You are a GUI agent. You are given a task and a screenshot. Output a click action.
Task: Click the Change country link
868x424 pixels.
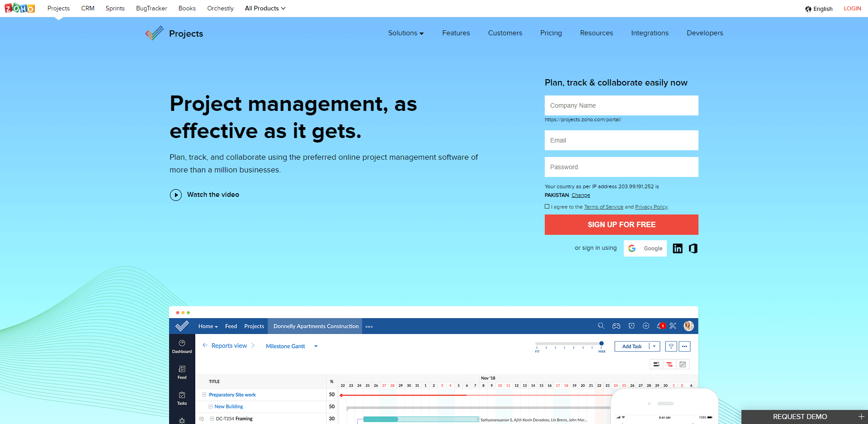click(x=580, y=195)
